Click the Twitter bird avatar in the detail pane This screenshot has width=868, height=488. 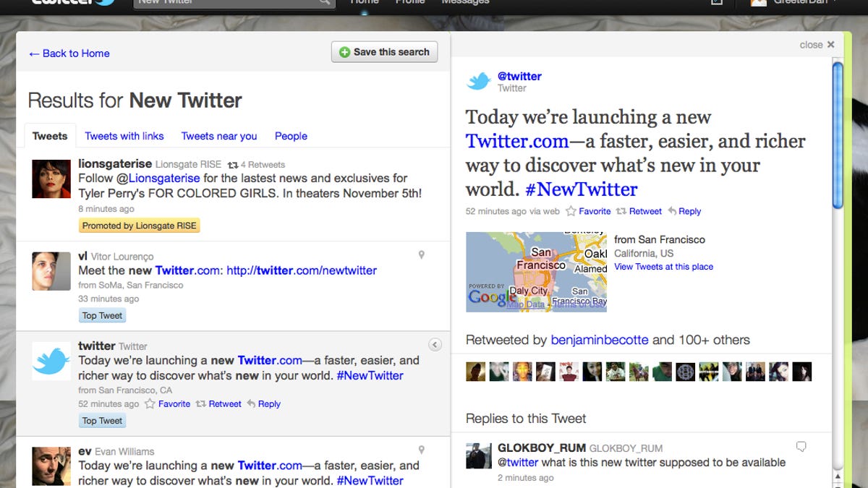[479, 81]
